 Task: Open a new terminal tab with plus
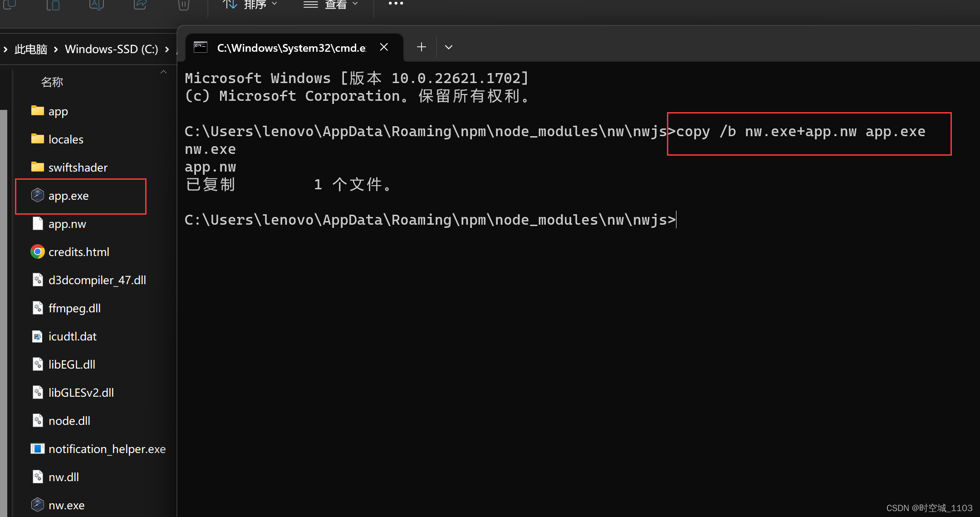click(421, 47)
